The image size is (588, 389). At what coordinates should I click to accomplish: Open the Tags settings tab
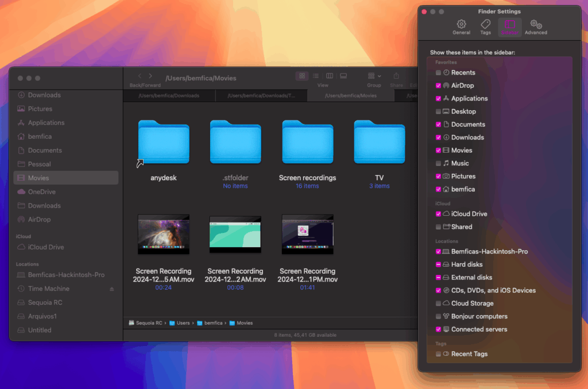(x=485, y=24)
